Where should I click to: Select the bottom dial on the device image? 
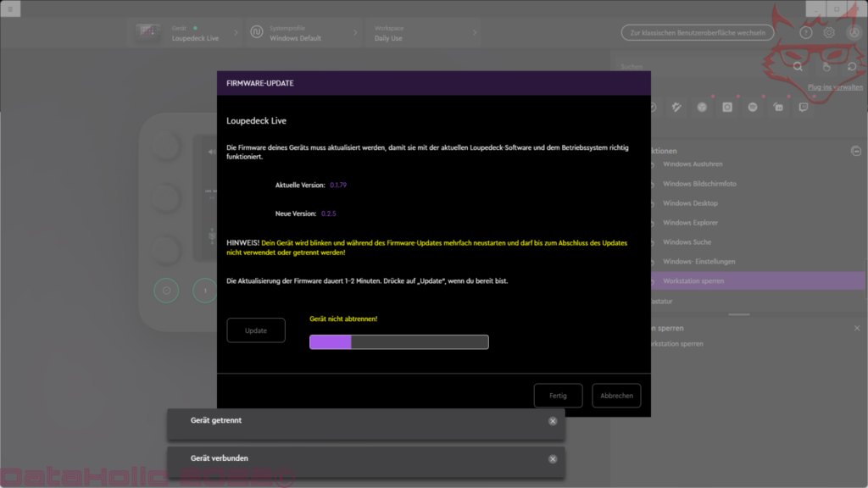165,249
